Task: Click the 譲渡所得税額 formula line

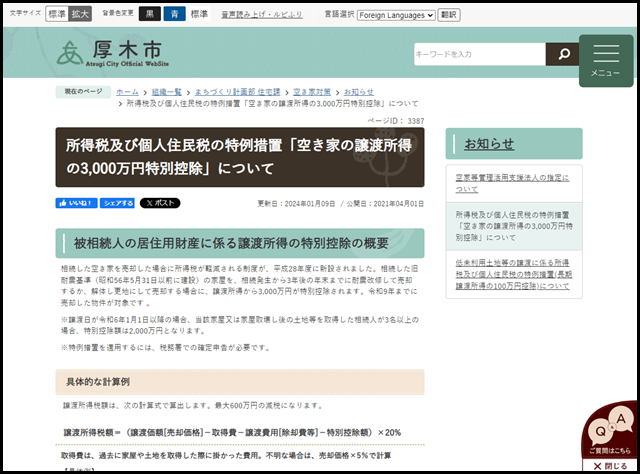Action: 232,432
